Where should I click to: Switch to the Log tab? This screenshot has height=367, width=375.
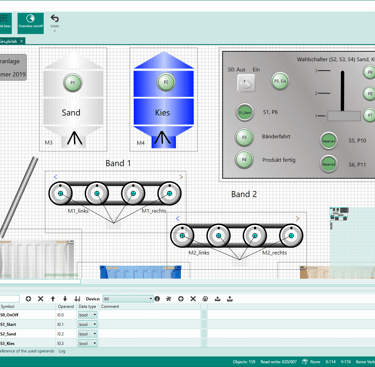[62, 351]
